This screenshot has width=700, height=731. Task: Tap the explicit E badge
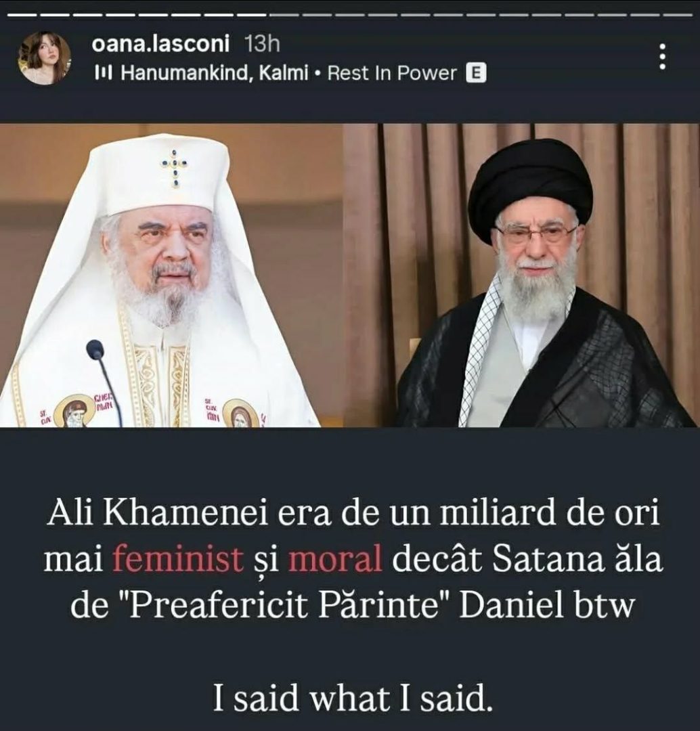point(476,73)
